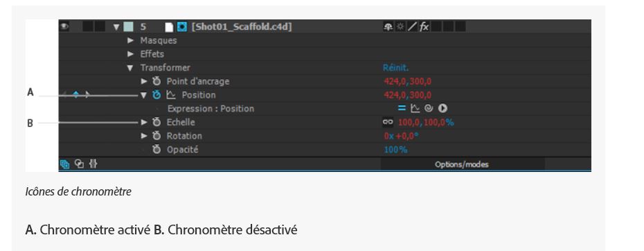Enable Point d'ancrage stopwatch

pyautogui.click(x=156, y=82)
